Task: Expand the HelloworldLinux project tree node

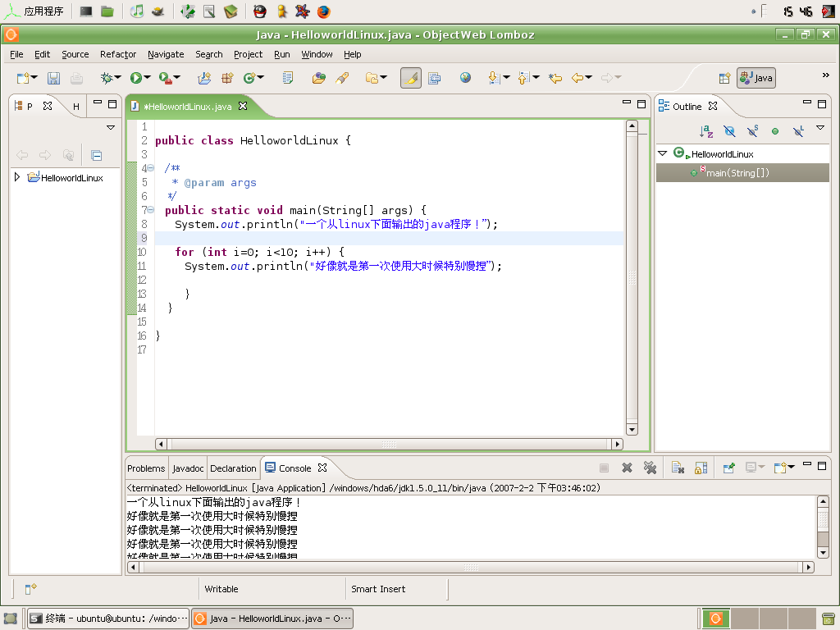Action: (17, 177)
